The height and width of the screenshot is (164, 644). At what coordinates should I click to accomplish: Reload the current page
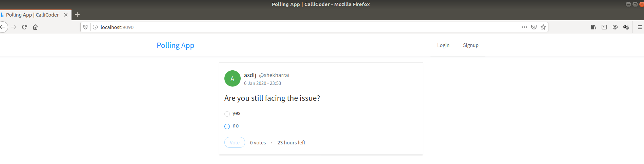[24, 27]
